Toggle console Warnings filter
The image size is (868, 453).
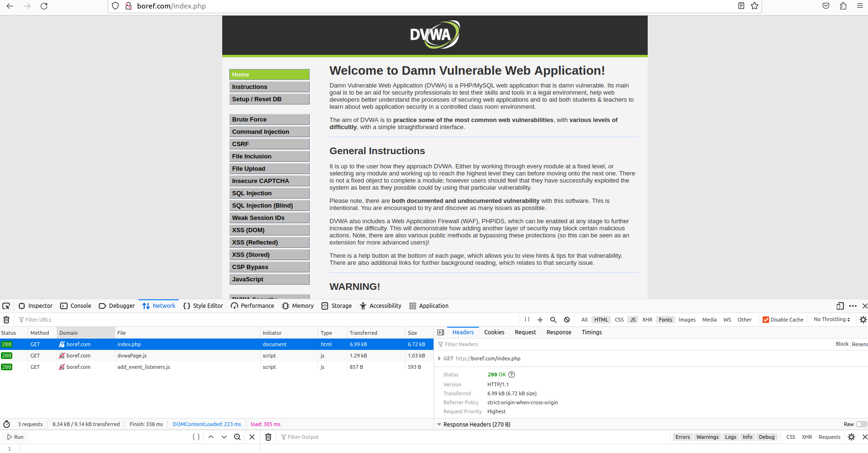click(x=707, y=437)
